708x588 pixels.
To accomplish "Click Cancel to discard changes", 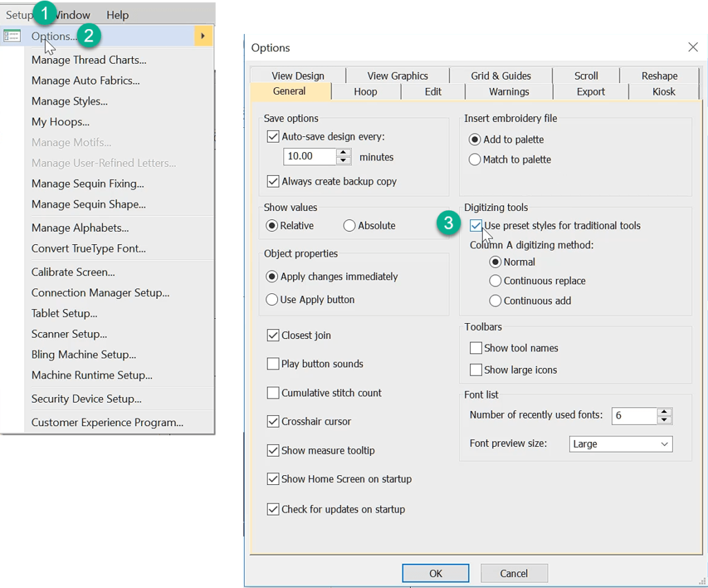I will pos(514,573).
